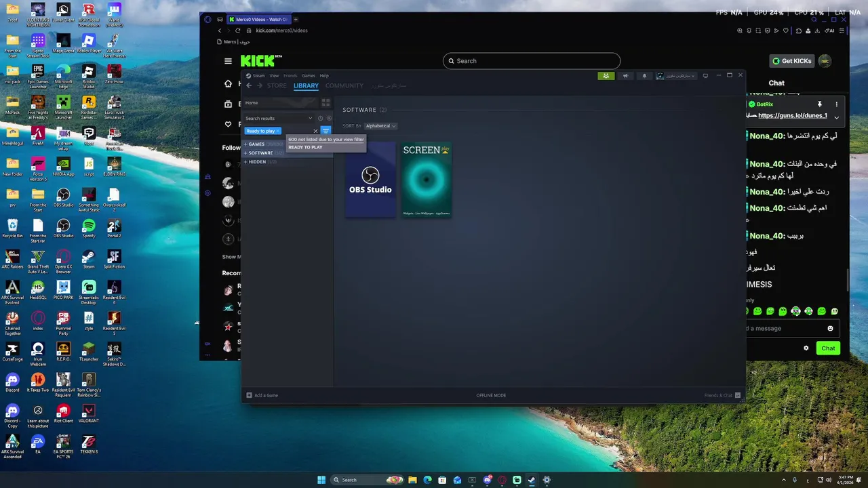Click pin icon on BotRix pinned message

(x=819, y=104)
